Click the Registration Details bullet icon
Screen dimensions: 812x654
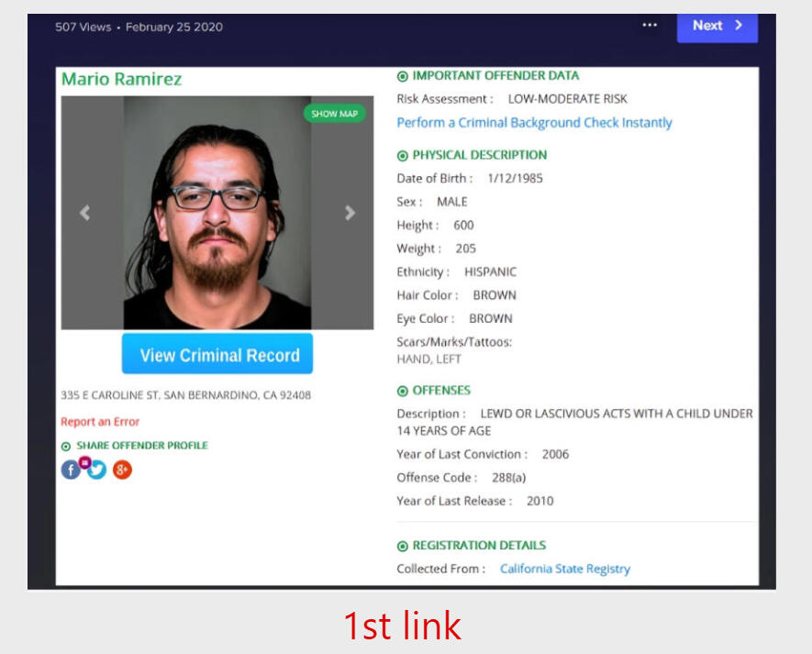403,547
